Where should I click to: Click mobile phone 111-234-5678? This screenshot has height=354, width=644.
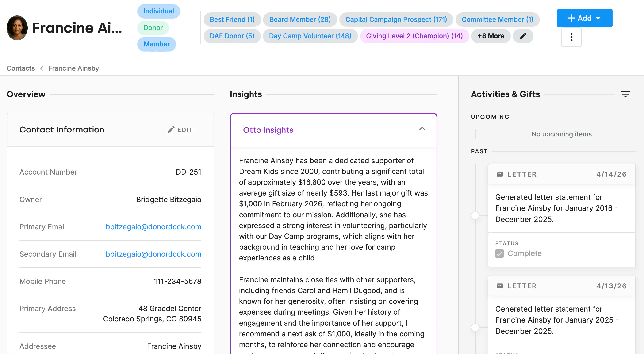[177, 281]
